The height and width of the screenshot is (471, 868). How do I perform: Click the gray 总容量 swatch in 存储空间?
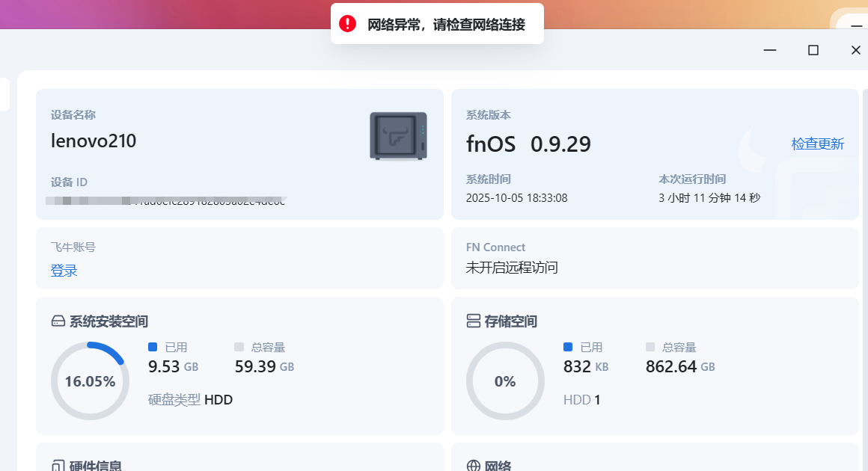(x=650, y=347)
